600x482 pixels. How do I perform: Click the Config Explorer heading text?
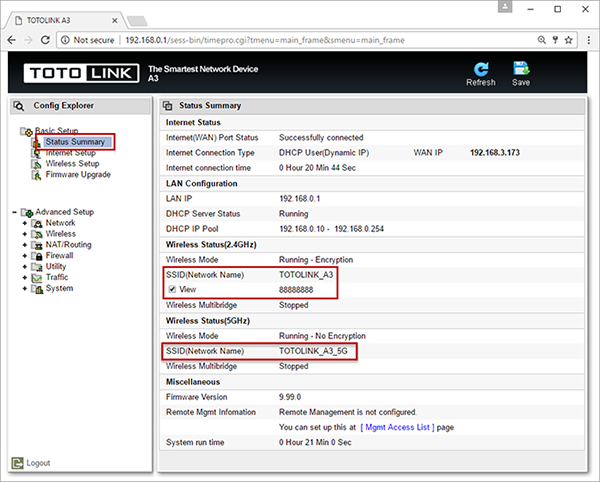64,106
